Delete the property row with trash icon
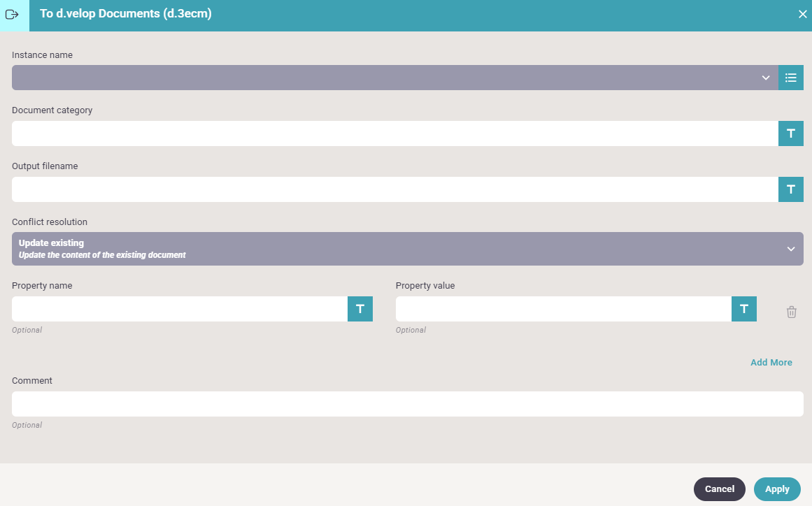 pyautogui.click(x=791, y=312)
